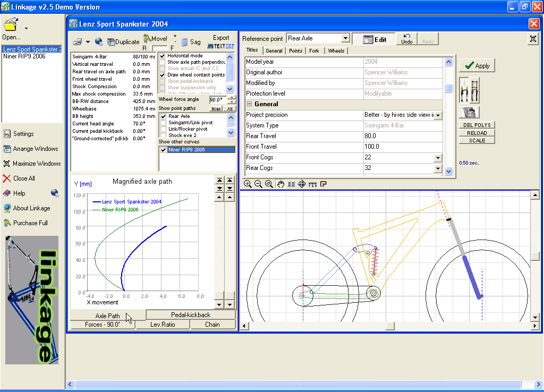This screenshot has height=392, width=544.
Task: Toggle Draw wheel contact points checkbox
Action: coord(163,75)
